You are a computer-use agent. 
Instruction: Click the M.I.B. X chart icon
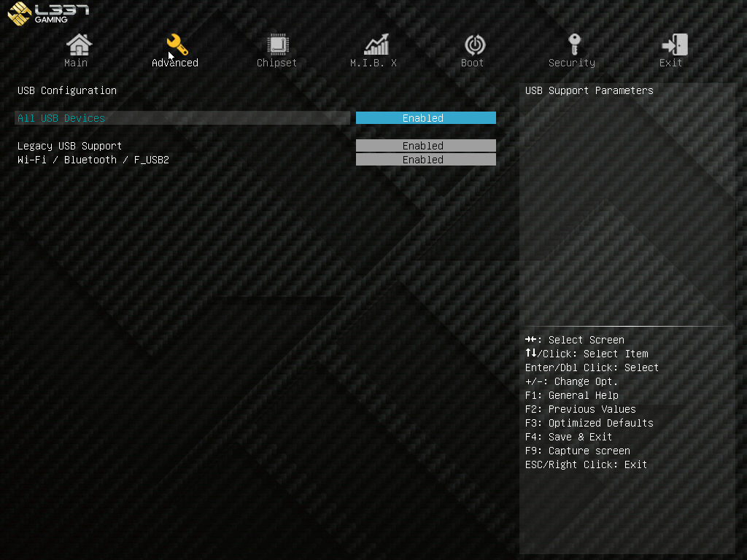coord(376,44)
